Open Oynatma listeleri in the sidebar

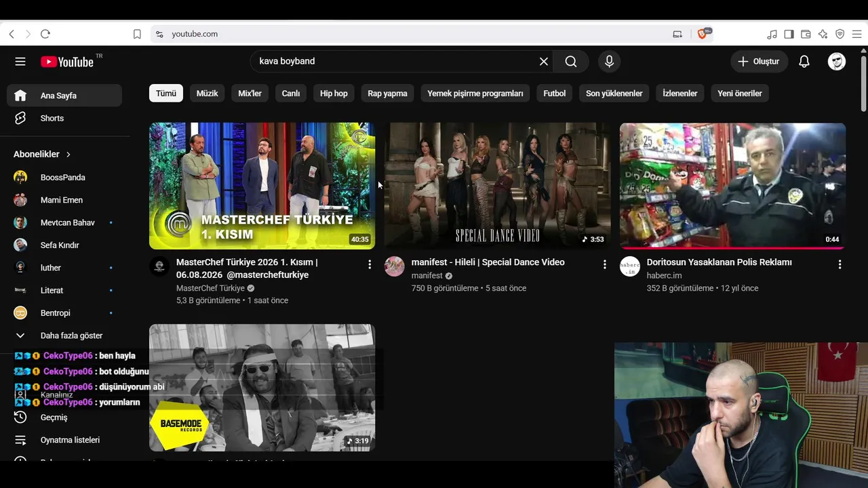pyautogui.click(x=64, y=440)
